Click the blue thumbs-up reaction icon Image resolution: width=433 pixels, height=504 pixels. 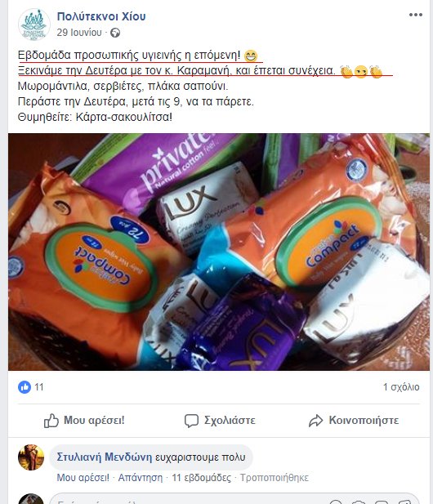coord(25,387)
